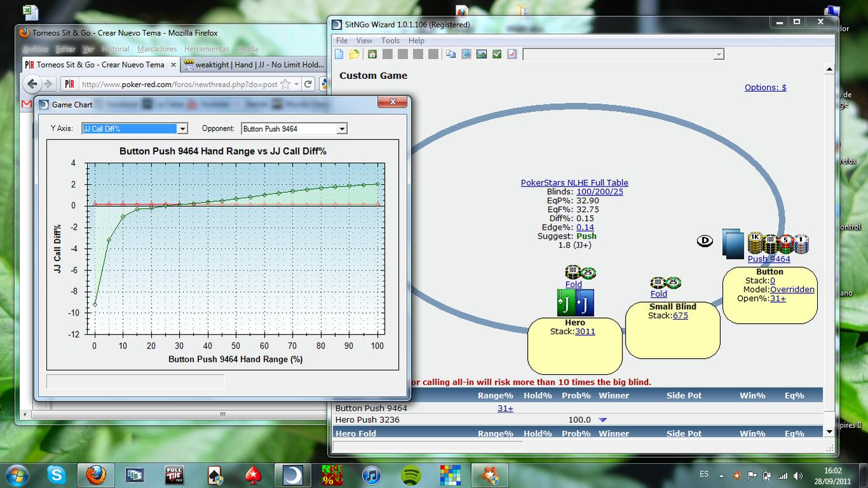Click the SitNGo Wizard moon taskbar icon
Screen dimensions: 868x488
[x=293, y=475]
